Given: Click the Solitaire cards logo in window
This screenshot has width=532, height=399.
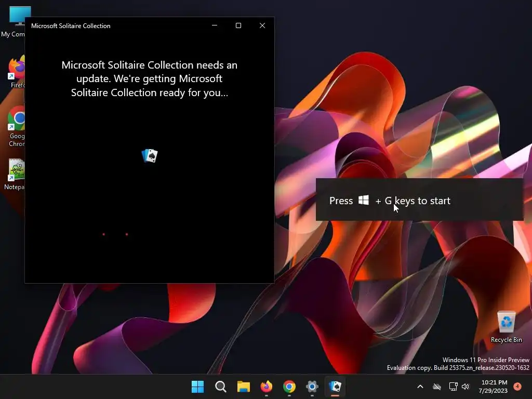Looking at the screenshot, I should (x=150, y=156).
